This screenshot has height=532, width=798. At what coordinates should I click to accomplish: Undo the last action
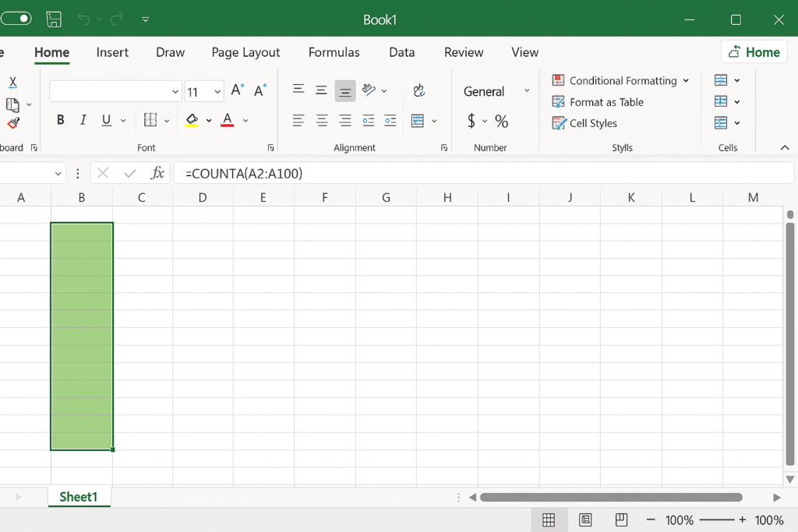84,19
